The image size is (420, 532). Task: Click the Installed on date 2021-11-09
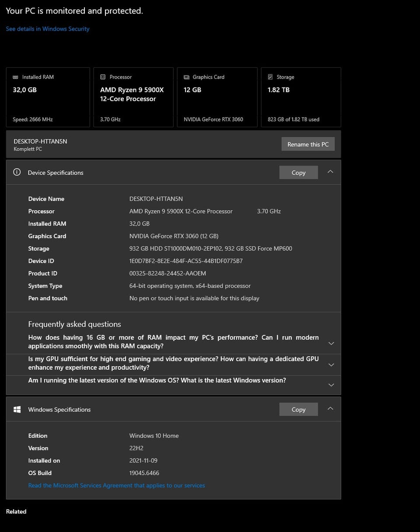[143, 461]
